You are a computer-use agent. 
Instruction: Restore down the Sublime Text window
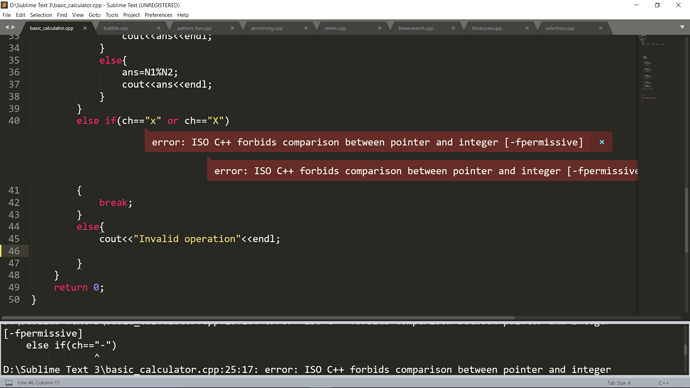[657, 5]
